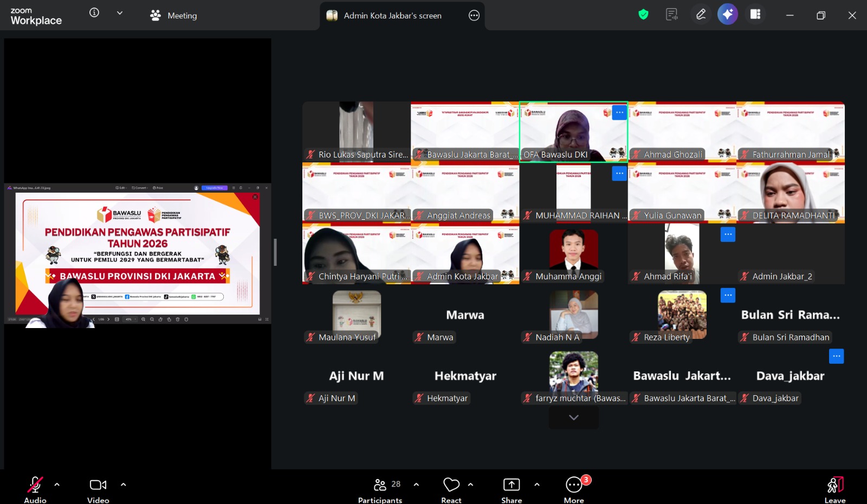Click the Share screen button
Image resolution: width=867 pixels, height=504 pixels.
pyautogui.click(x=512, y=489)
